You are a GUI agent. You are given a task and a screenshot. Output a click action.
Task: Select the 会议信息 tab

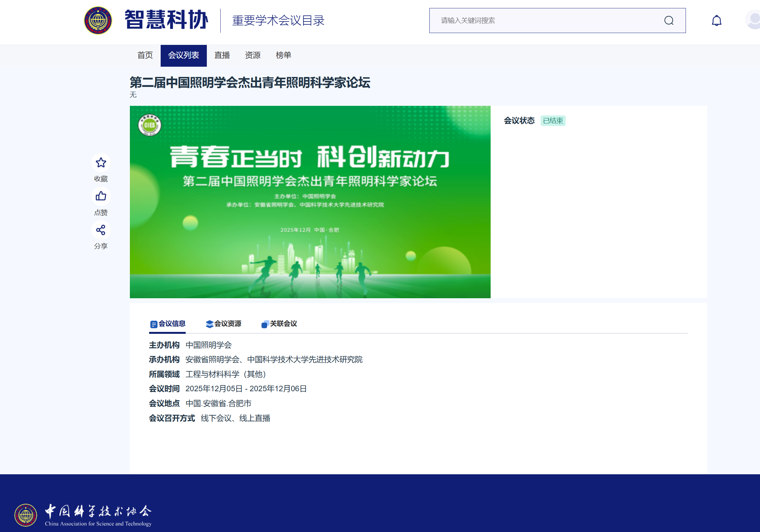click(x=167, y=324)
